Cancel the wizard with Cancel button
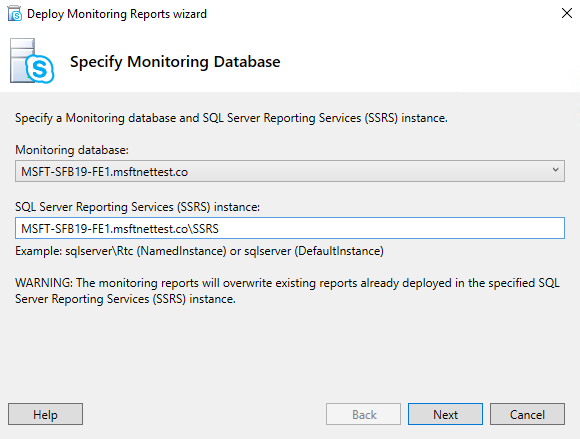The width and height of the screenshot is (580, 439). click(527, 414)
